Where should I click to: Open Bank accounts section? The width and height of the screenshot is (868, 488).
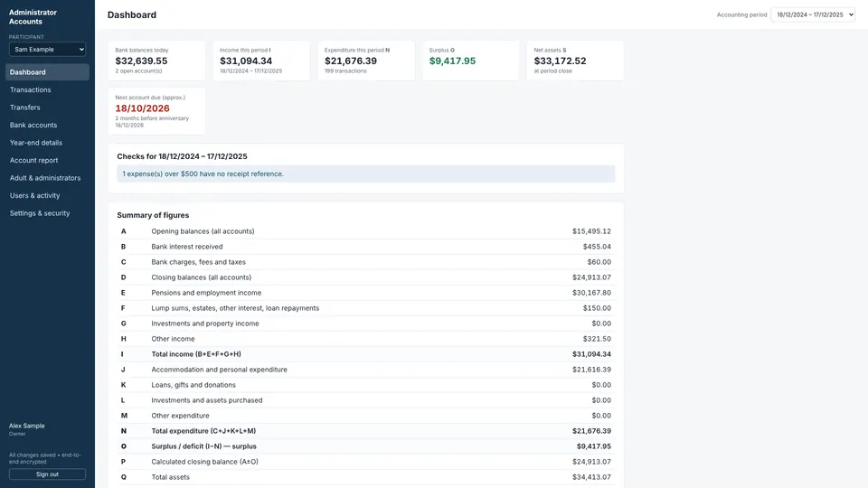tap(47, 125)
